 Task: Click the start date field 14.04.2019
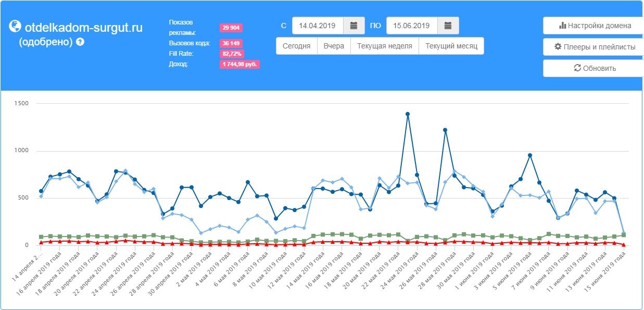tap(318, 26)
